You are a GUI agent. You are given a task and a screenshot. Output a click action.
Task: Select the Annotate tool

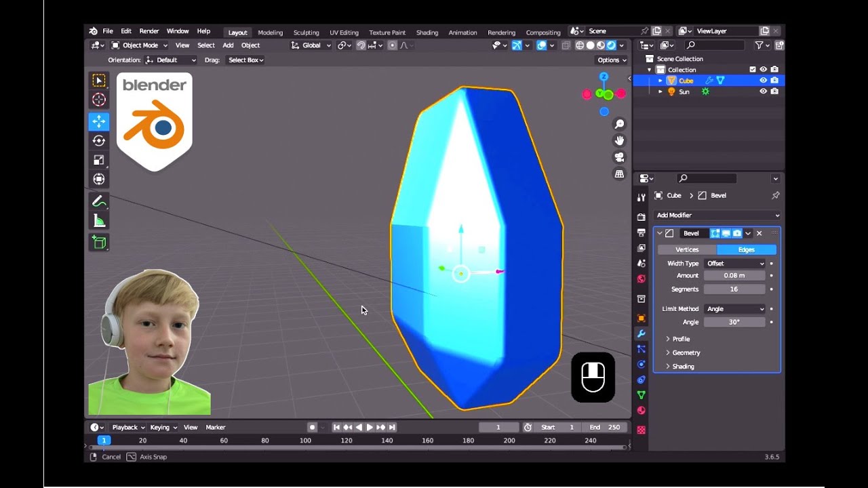(x=99, y=201)
